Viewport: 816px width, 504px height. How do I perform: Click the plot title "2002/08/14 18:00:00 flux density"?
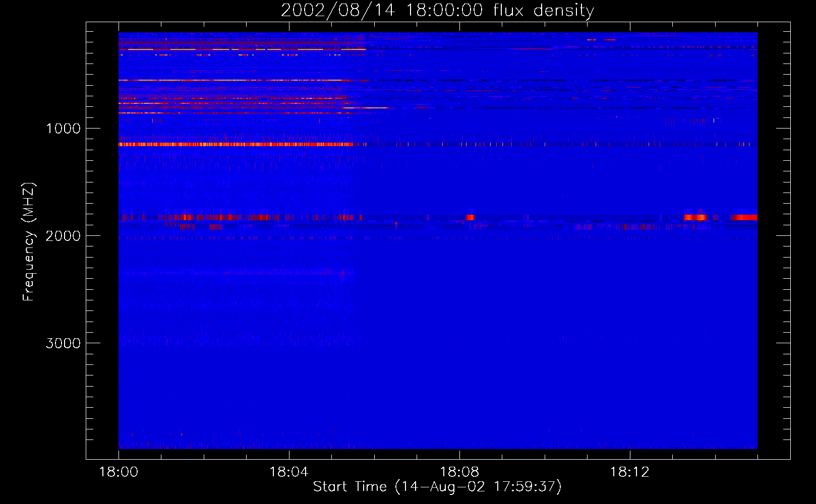coord(437,10)
